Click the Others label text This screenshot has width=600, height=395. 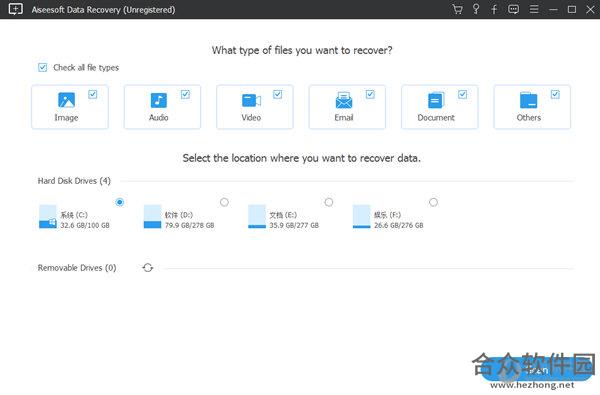528,118
